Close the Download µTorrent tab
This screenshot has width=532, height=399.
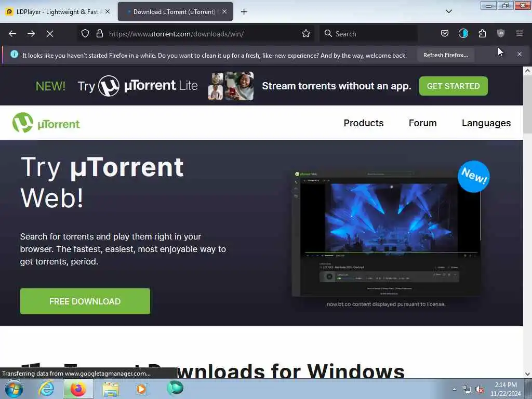click(224, 11)
